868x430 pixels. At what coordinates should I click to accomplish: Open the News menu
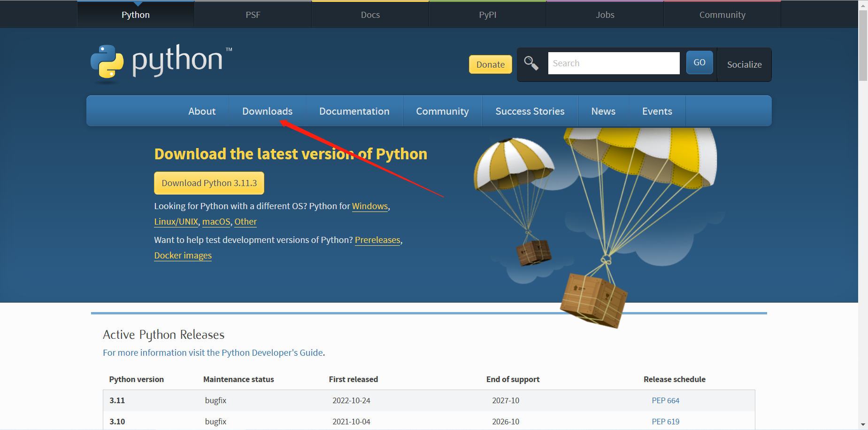click(x=603, y=111)
